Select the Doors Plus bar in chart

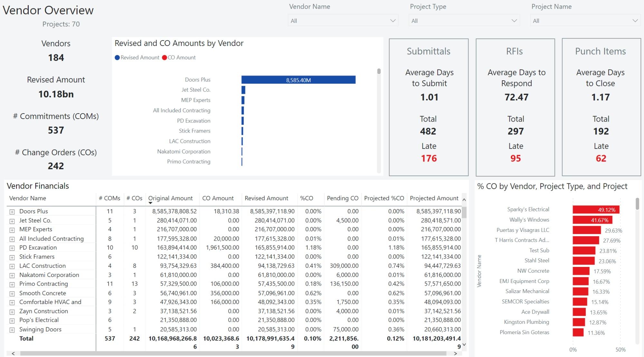(298, 80)
